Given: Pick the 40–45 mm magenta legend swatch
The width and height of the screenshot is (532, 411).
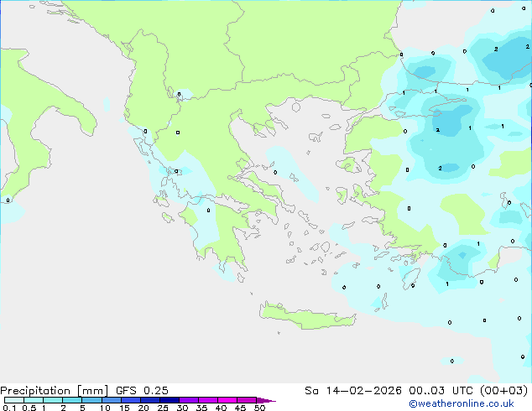Looking at the screenshot, I should 227,400.
